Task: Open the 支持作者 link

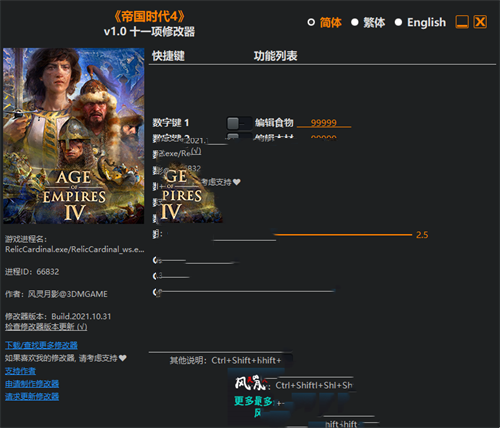Action: point(20,371)
